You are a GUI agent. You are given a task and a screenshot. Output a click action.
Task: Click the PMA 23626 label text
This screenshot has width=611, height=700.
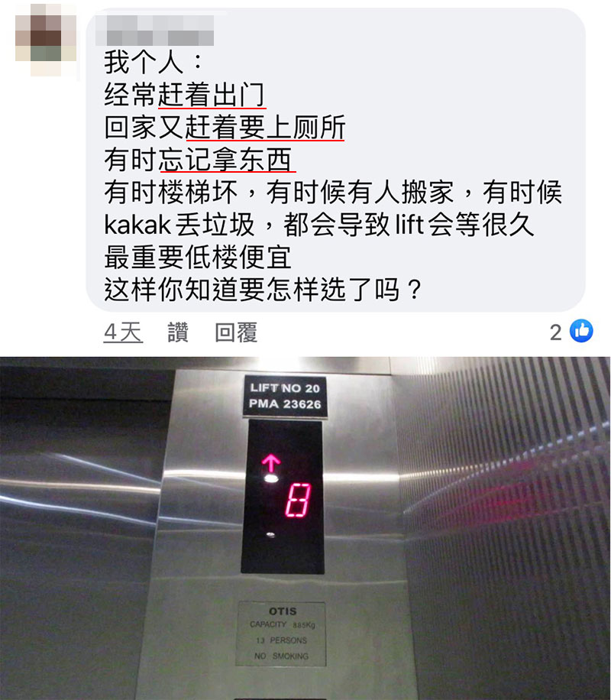tap(285, 404)
